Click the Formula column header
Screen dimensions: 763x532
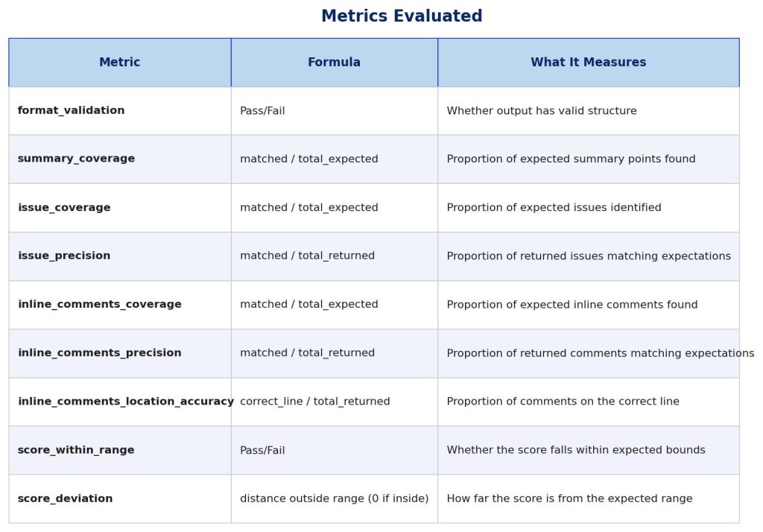(334, 63)
